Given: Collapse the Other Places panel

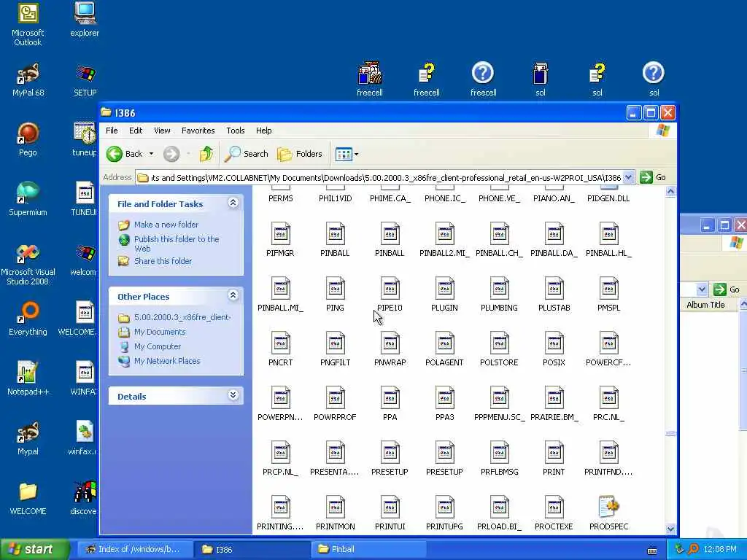Looking at the screenshot, I should [233, 295].
